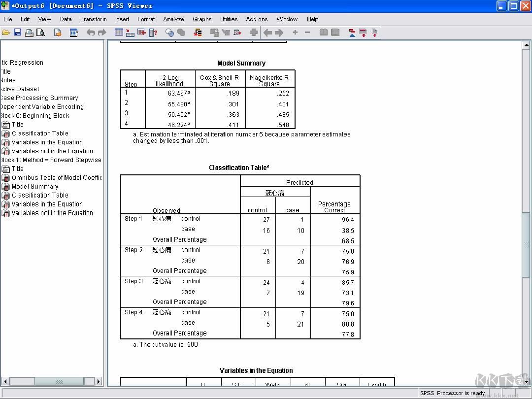Image resolution: width=532 pixels, height=399 pixels.
Task: Click the Percentage Correct column header
Action: pyautogui.click(x=334, y=207)
